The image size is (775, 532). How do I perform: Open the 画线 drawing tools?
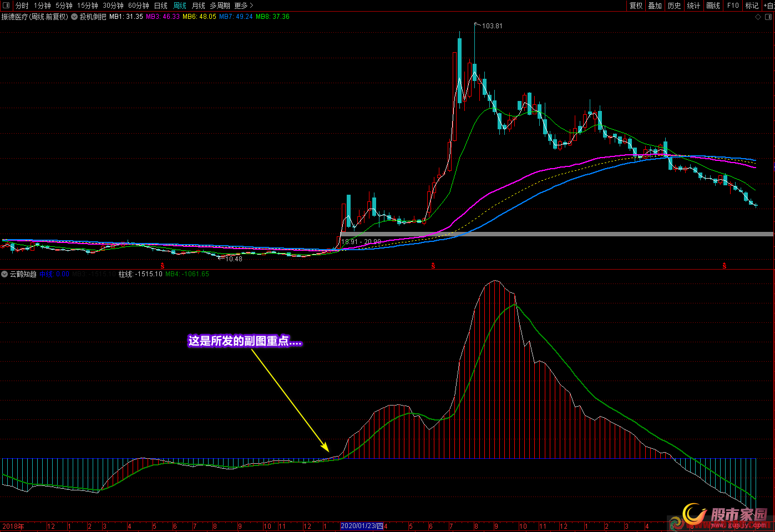pos(713,6)
